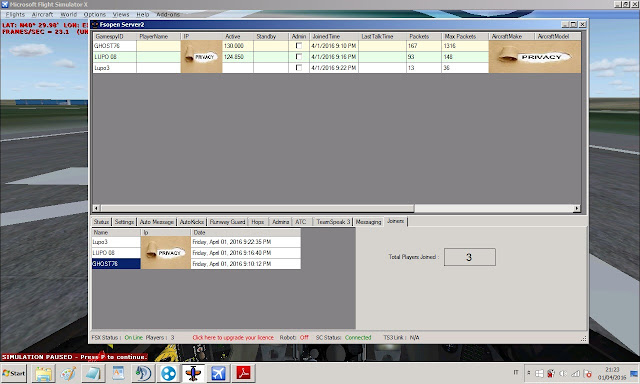Click Active frequency 124.850 cell
Image resolution: width=640 pixels, height=384 pixels.
point(238,57)
